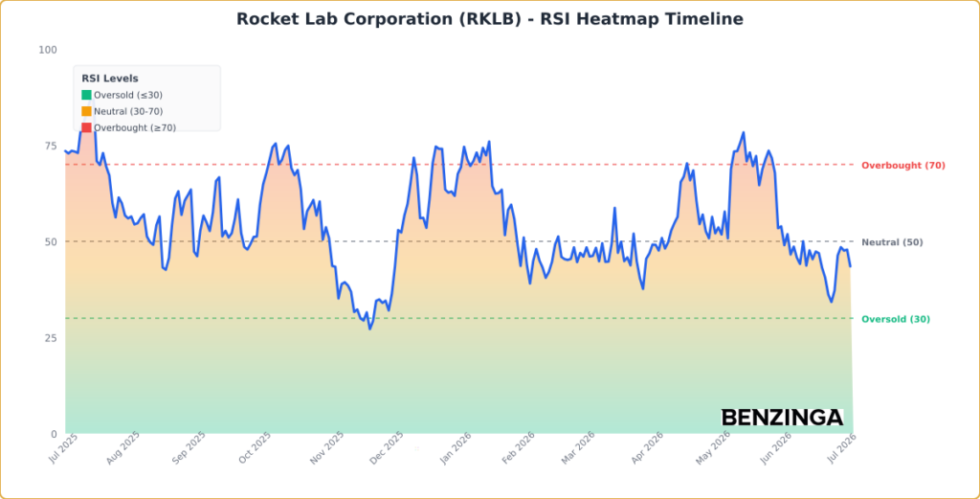Click the y-axis value 25
980x499 pixels.
pos(51,338)
